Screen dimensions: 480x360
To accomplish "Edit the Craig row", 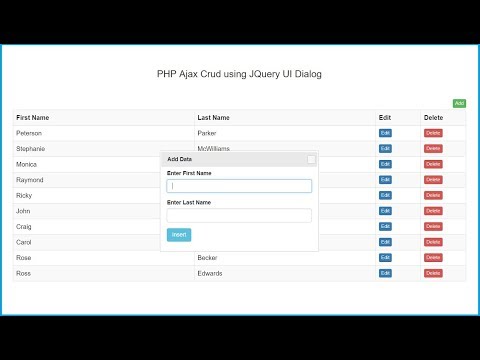I will (x=385, y=227).
